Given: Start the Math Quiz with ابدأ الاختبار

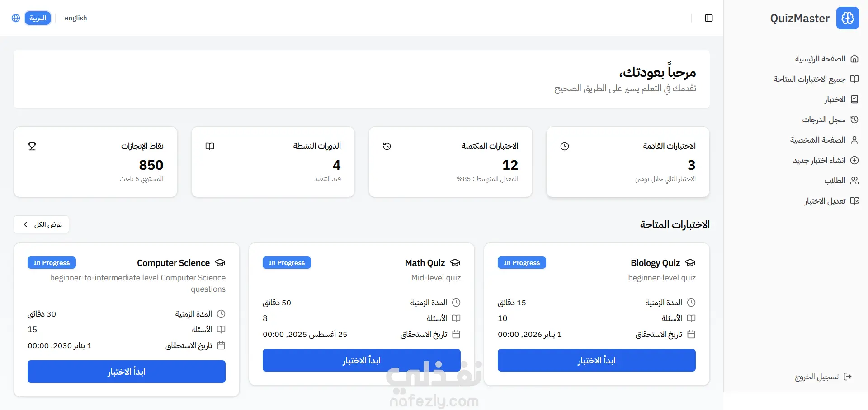Looking at the screenshot, I should point(361,360).
